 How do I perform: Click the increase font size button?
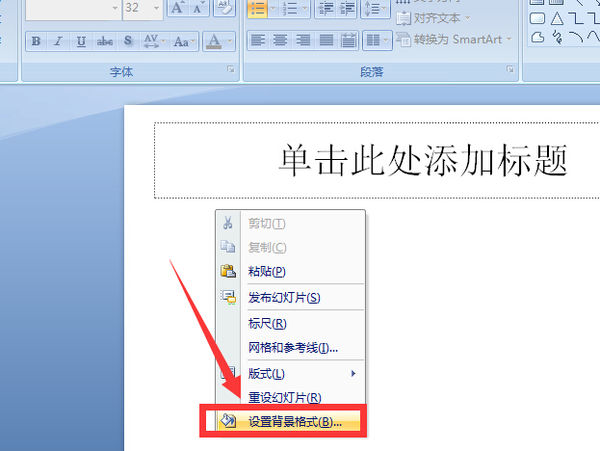(x=177, y=9)
